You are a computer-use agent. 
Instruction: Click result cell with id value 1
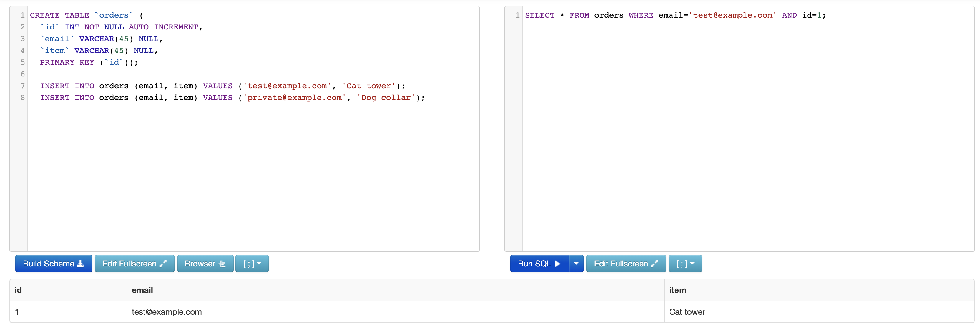click(x=17, y=312)
